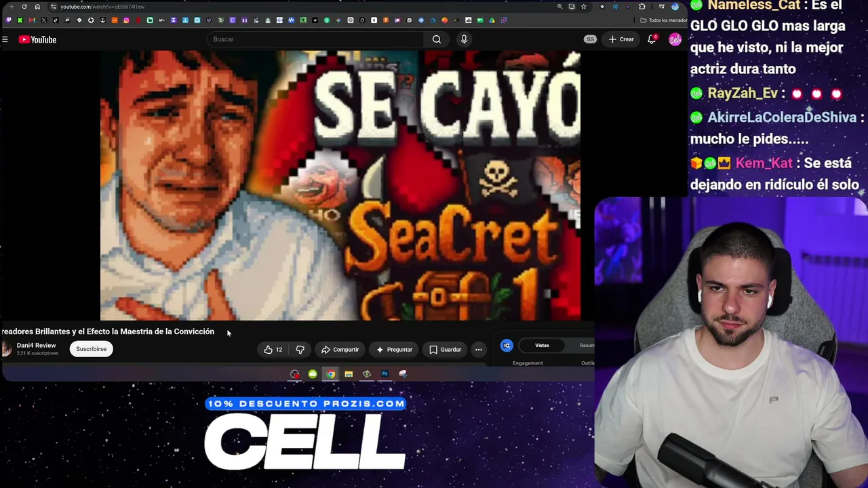Click the Kem_Kat username in chat

pyautogui.click(x=764, y=163)
